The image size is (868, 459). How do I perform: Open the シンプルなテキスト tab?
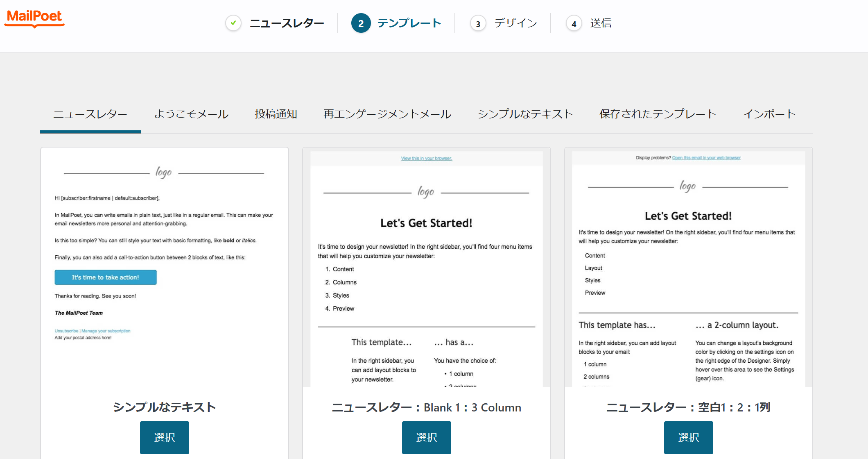pos(525,114)
